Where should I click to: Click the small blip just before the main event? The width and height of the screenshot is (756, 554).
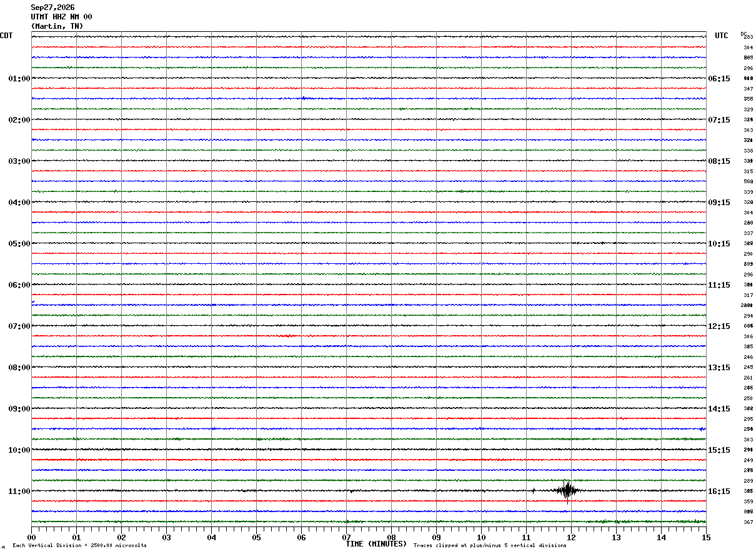coord(533,491)
